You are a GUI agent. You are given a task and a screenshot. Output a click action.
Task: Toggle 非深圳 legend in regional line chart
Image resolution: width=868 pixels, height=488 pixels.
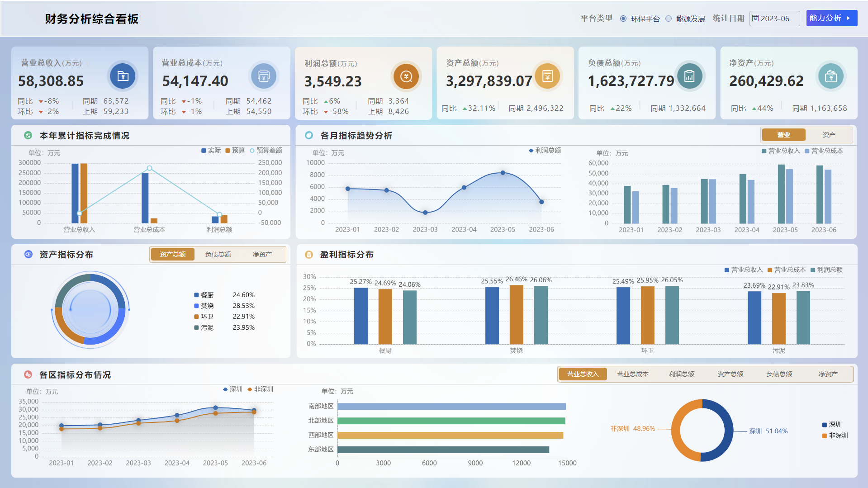(x=260, y=389)
